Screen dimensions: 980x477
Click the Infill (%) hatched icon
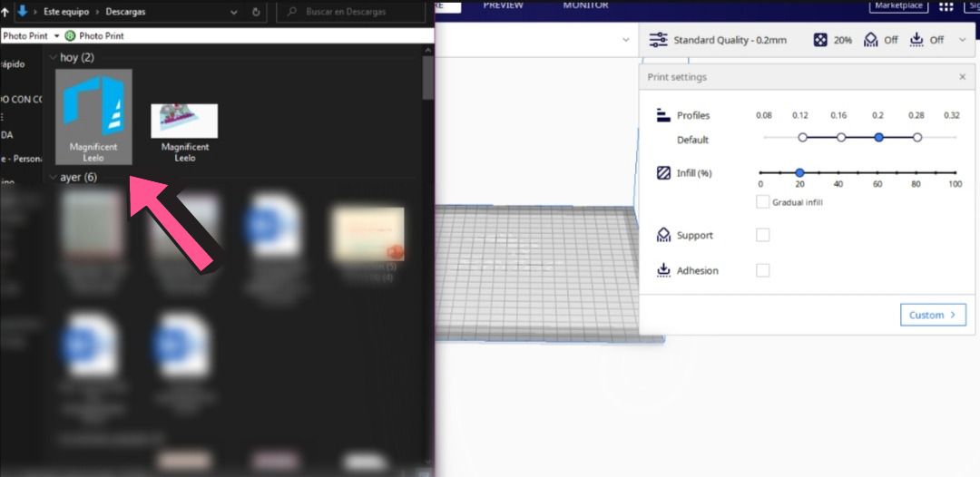click(663, 173)
